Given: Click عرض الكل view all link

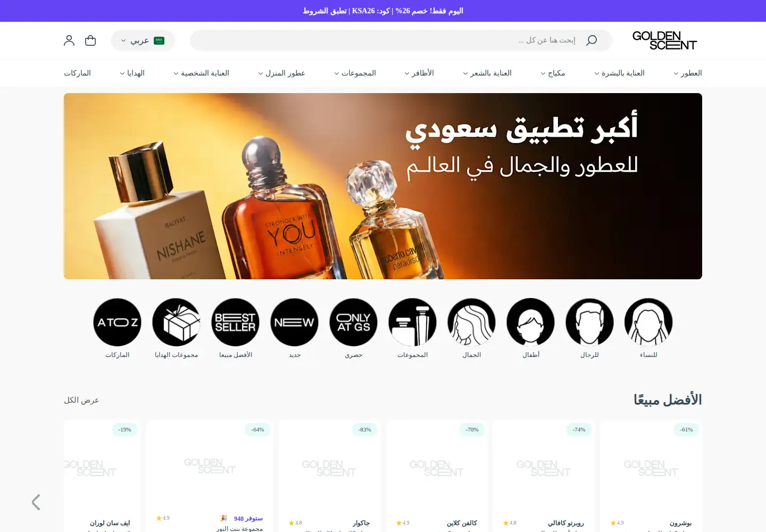Looking at the screenshot, I should click(81, 400).
